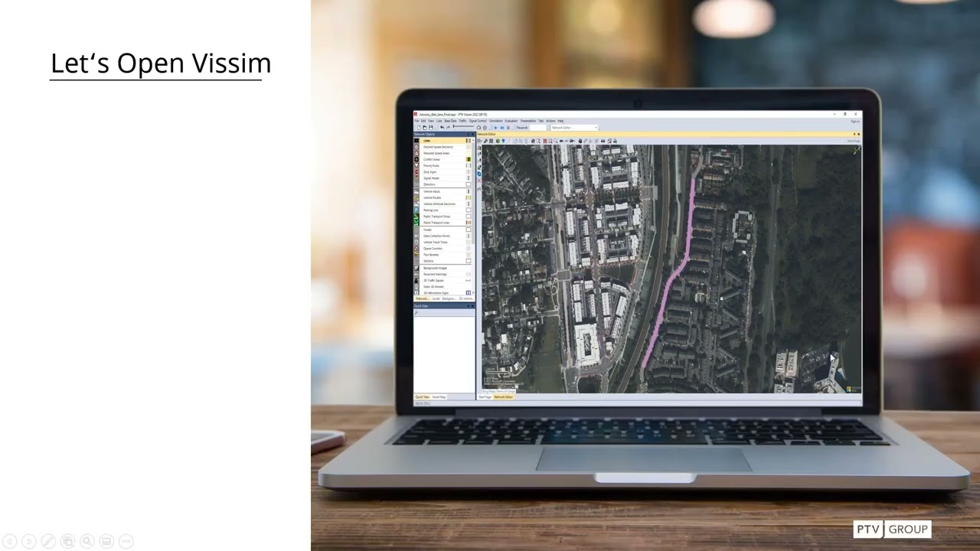Click the Links color swatch
This screenshot has height=551, width=980.
(469, 141)
